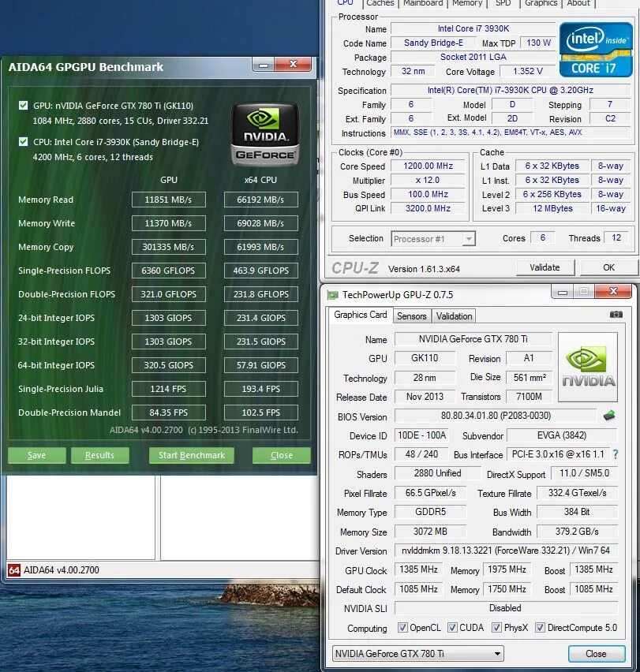This screenshot has width=640, height=672.
Task: Uncheck the GPU GeForce GTX 780 Ti checkbox
Action: point(24,106)
